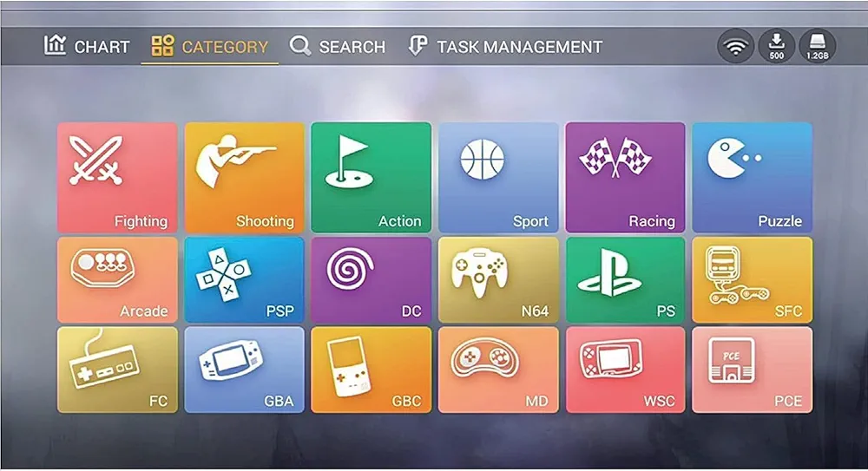868x471 pixels.
Task: Open the Arcade joystick tile
Action: click(x=117, y=280)
